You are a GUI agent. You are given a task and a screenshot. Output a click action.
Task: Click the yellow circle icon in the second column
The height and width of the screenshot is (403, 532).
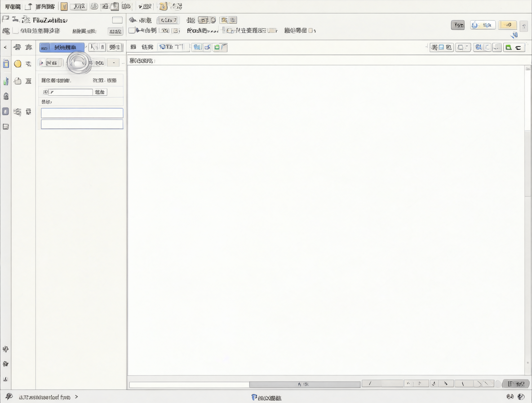pos(18,63)
